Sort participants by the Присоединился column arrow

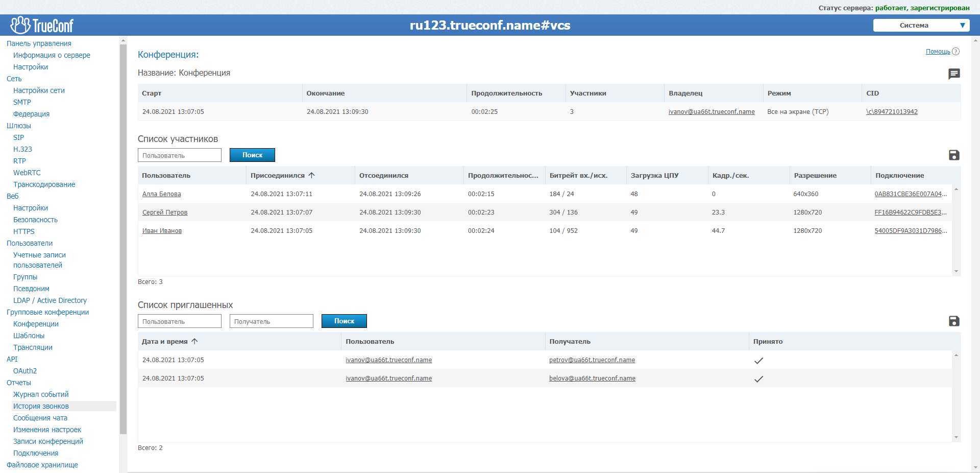point(312,175)
